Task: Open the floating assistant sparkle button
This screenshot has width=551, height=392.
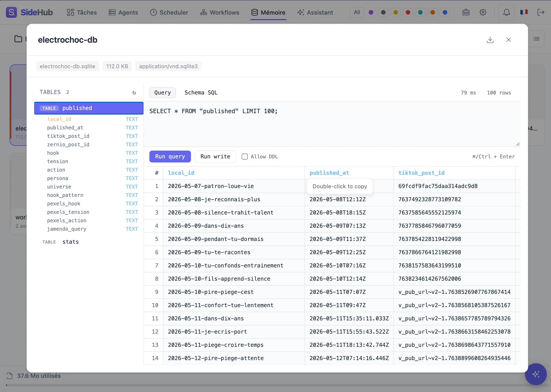Action: [x=535, y=374]
